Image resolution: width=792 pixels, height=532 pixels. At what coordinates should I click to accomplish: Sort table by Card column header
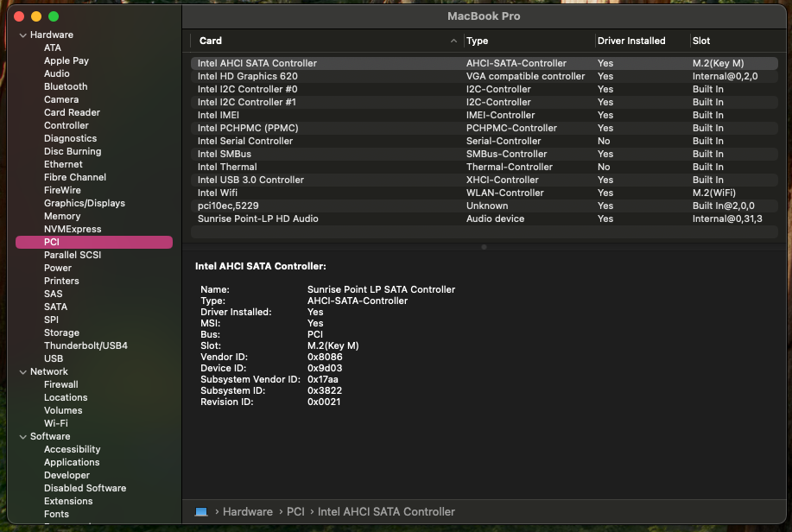pyautogui.click(x=327, y=41)
